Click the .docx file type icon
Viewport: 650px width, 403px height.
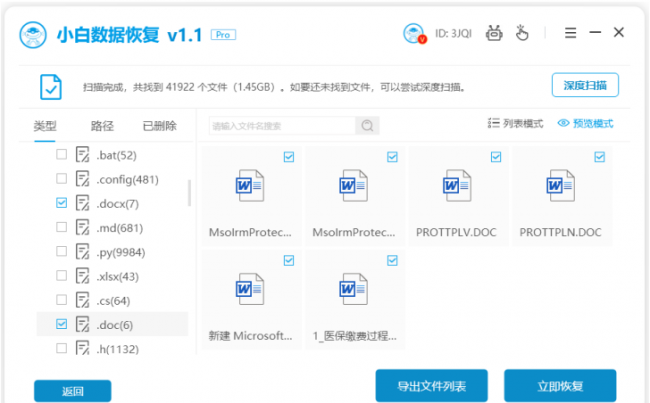[82, 203]
